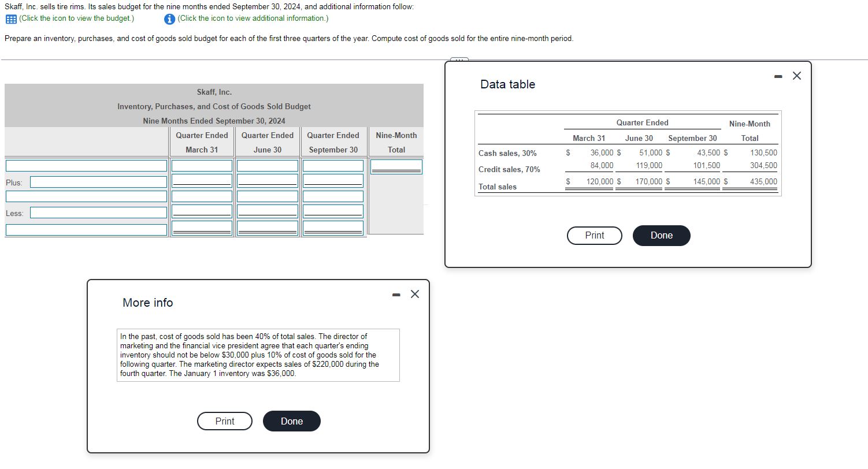Click the credit sales value 84,000
Image resolution: width=868 pixels, height=469 pixels.
coord(602,166)
